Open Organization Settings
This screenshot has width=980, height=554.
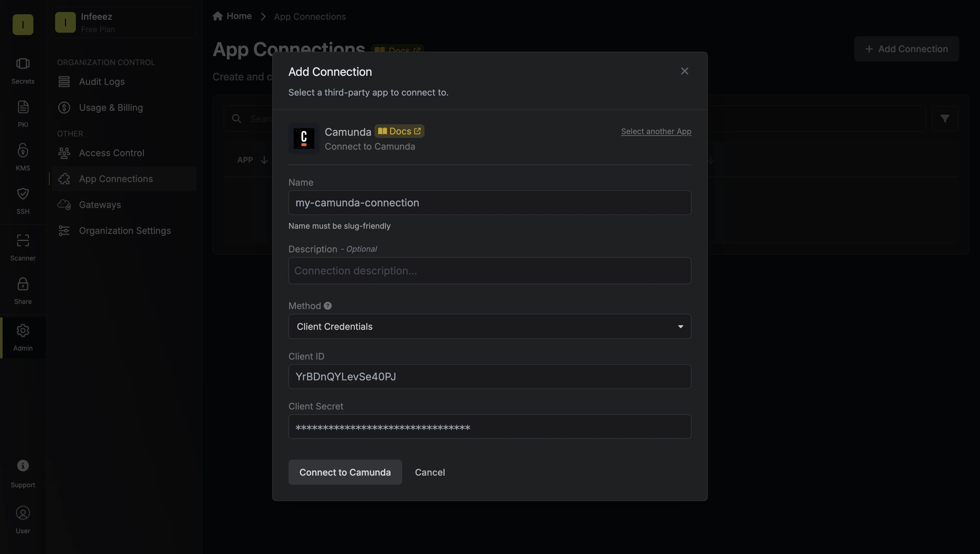(x=124, y=230)
